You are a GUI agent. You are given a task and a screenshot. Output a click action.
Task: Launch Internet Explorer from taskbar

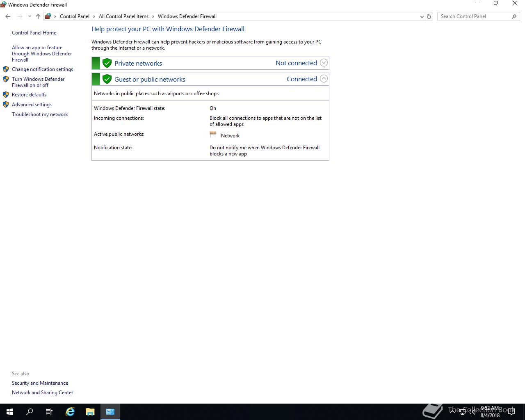[70, 412]
